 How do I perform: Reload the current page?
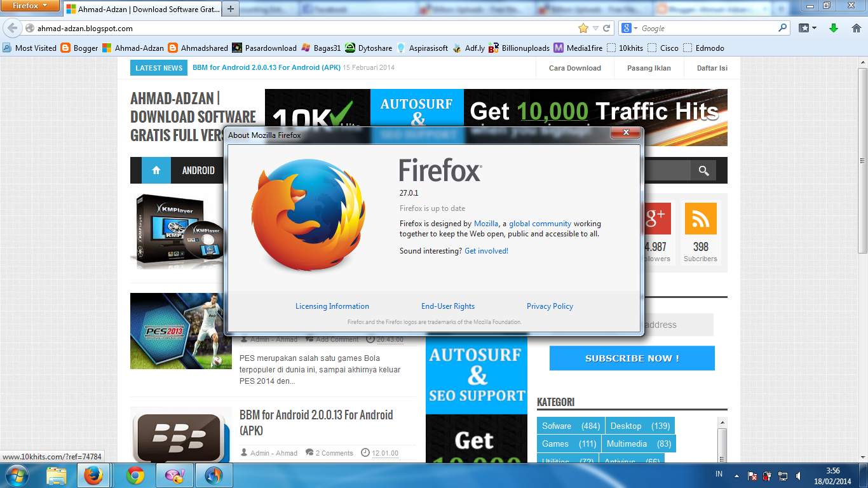607,29
